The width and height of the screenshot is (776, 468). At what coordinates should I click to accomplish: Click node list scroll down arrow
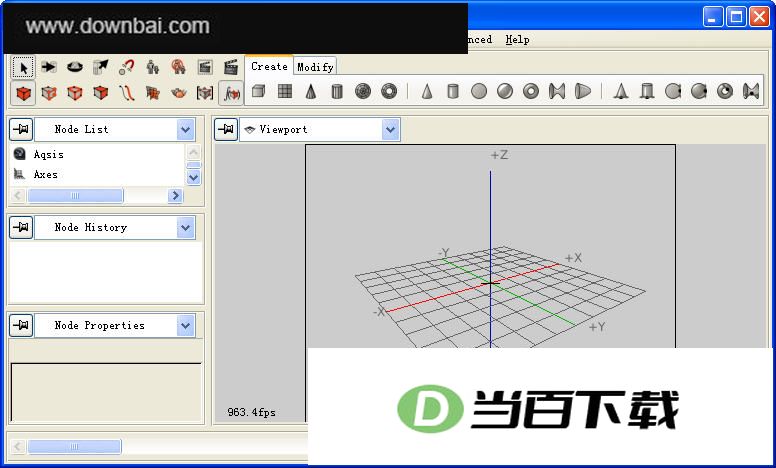click(194, 177)
